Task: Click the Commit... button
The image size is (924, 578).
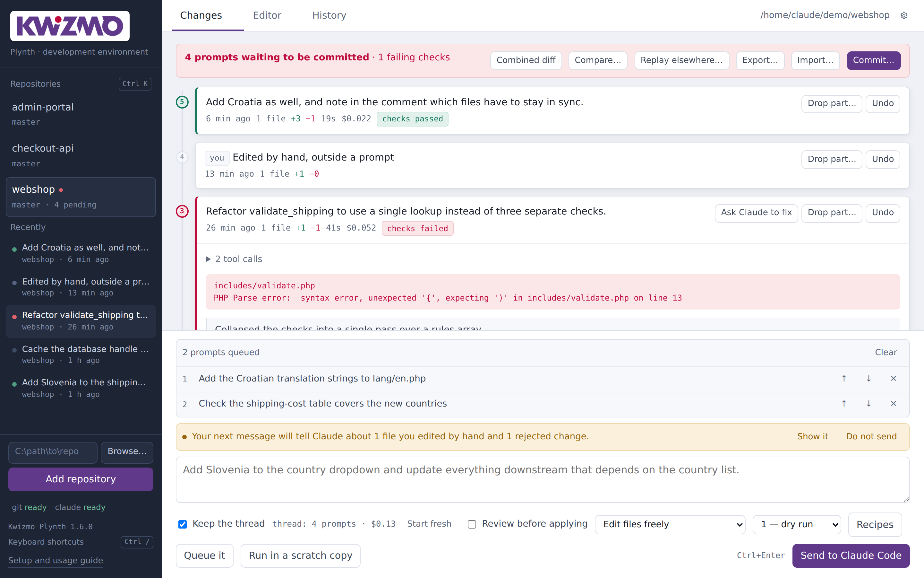Action: click(874, 60)
